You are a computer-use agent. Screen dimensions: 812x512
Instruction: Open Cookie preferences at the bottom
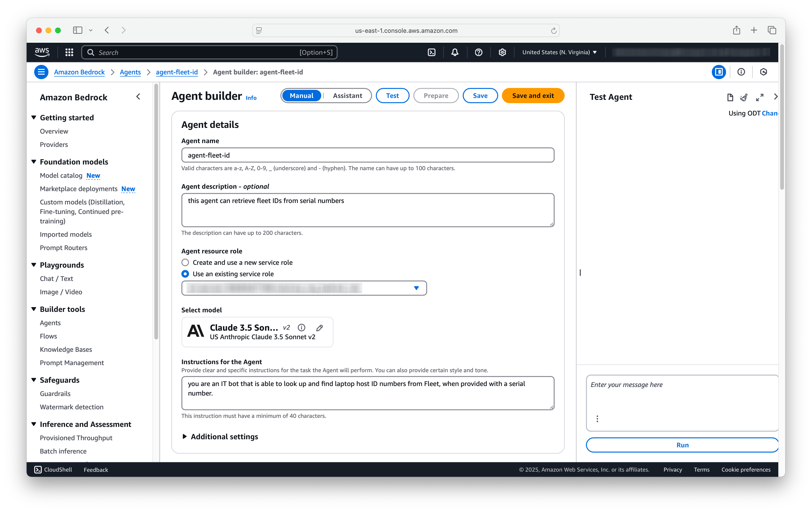coord(746,469)
